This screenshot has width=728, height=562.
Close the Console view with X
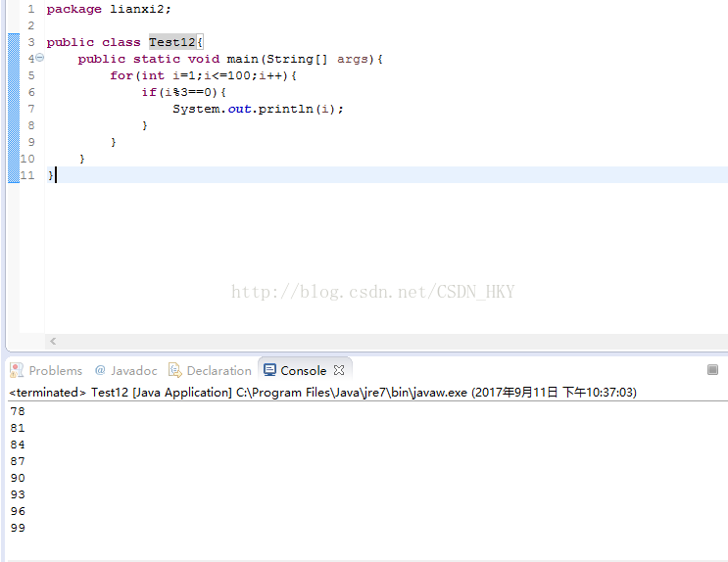coord(339,370)
